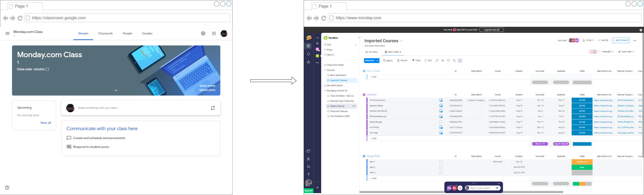Open team chat widget three-dot menu
Screen dimensions: 644x195
coord(499,184)
